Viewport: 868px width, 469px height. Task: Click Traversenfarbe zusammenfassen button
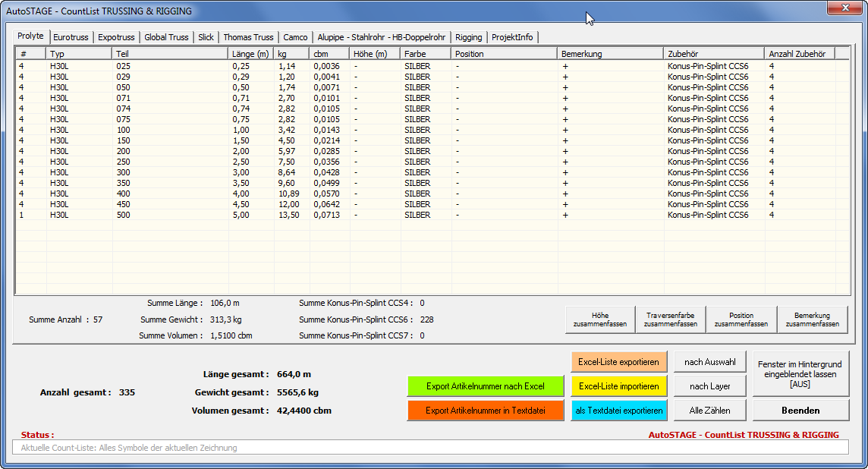pyautogui.click(x=671, y=319)
